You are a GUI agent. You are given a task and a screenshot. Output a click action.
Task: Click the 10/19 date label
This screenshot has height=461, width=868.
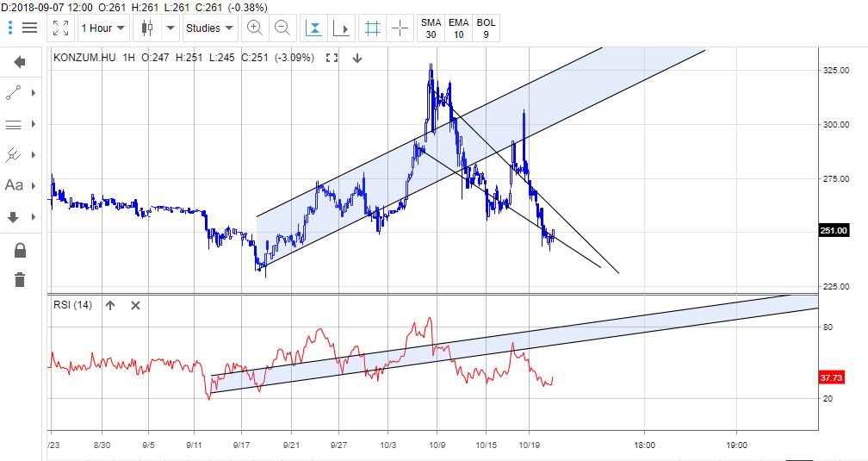coord(530,445)
